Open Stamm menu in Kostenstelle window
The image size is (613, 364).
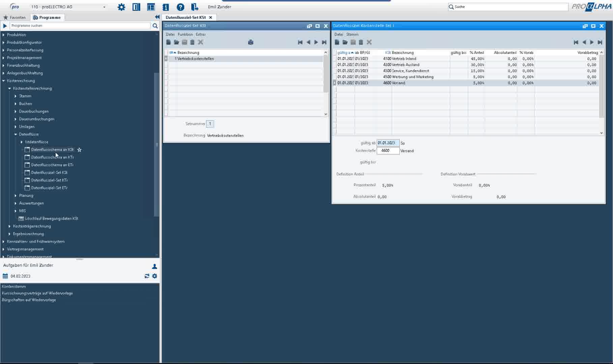(352, 34)
